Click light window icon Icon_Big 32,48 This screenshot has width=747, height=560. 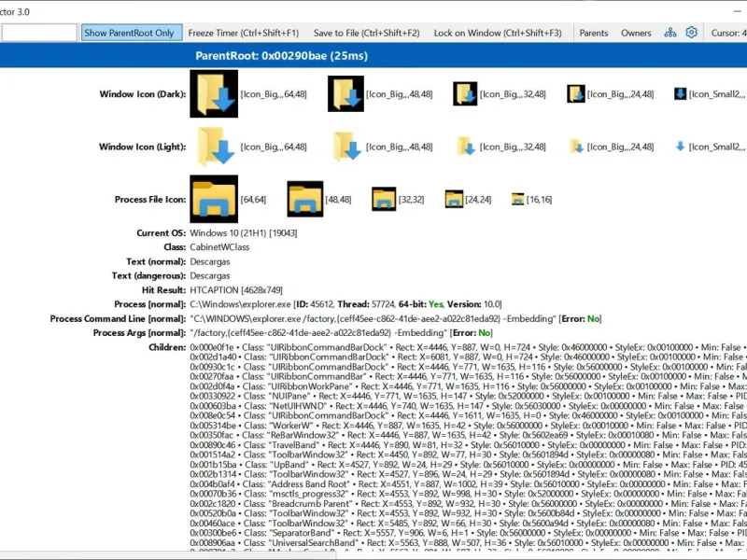pyautogui.click(x=465, y=147)
